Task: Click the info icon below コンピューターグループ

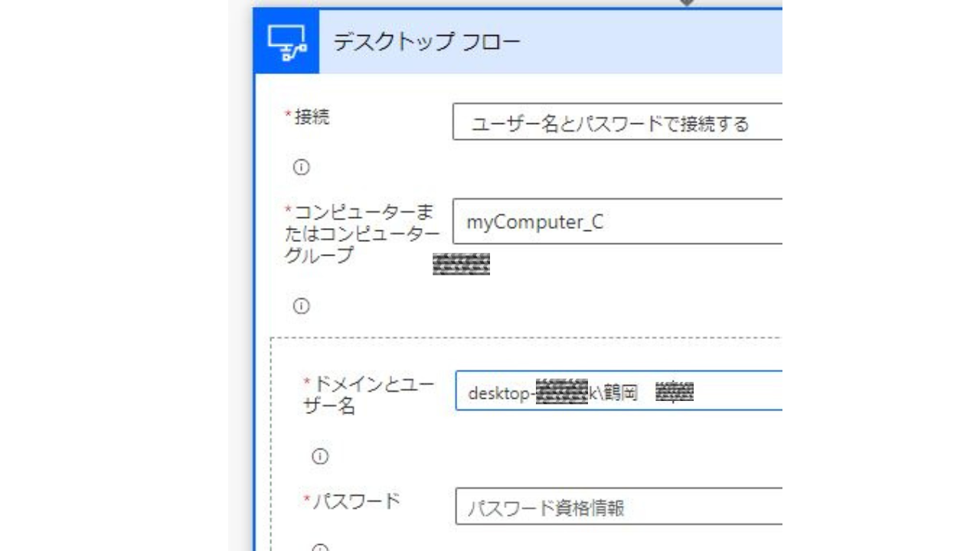Action: coord(302,306)
